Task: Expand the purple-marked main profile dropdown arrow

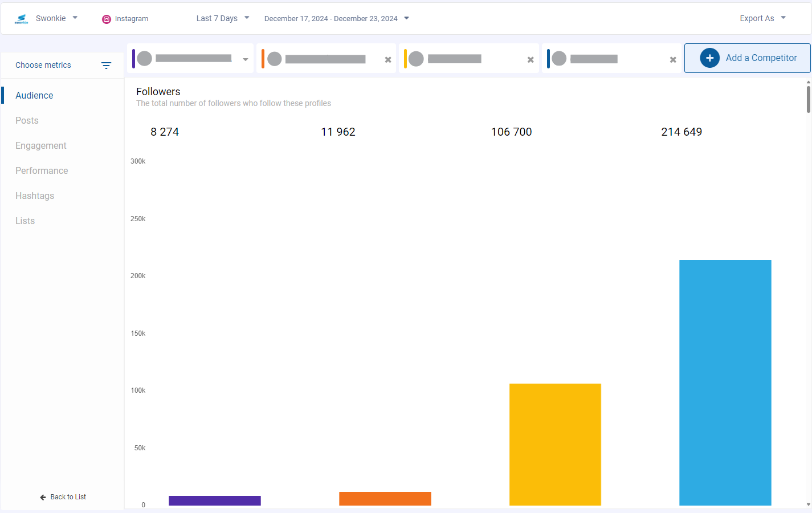Action: (x=246, y=59)
